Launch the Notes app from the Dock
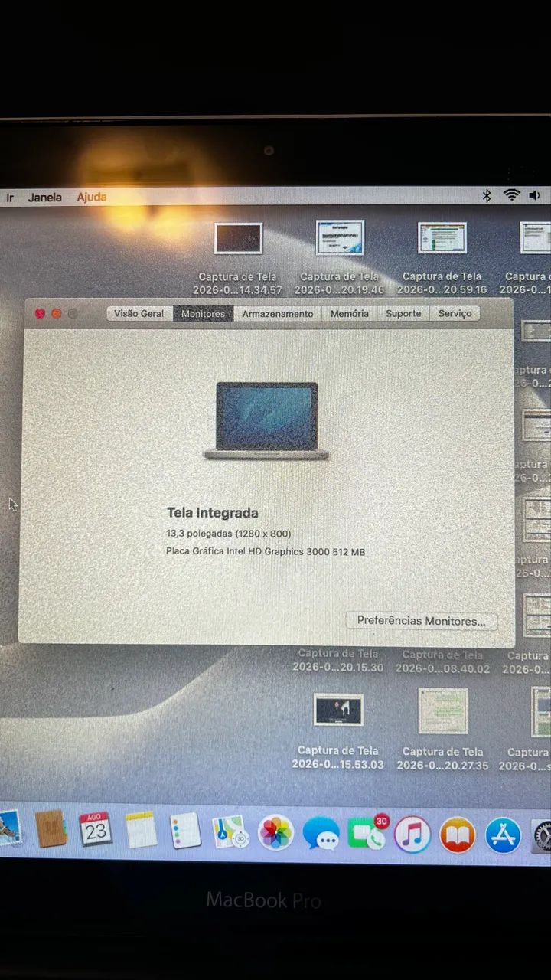 tap(141, 831)
